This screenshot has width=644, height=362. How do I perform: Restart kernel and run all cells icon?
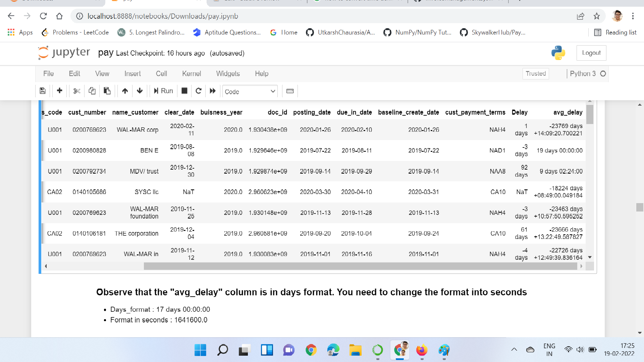[213, 91]
